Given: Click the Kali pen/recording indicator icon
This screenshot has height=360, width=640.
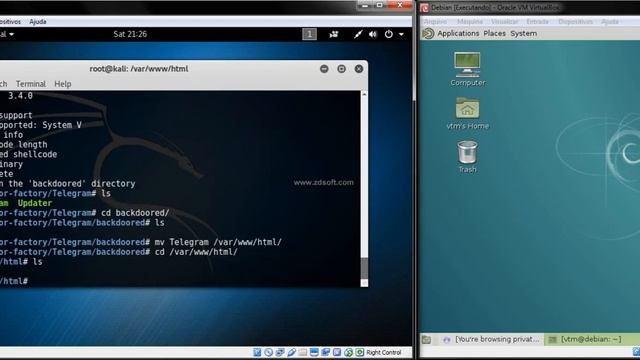Looking at the screenshot, I should click(358, 34).
